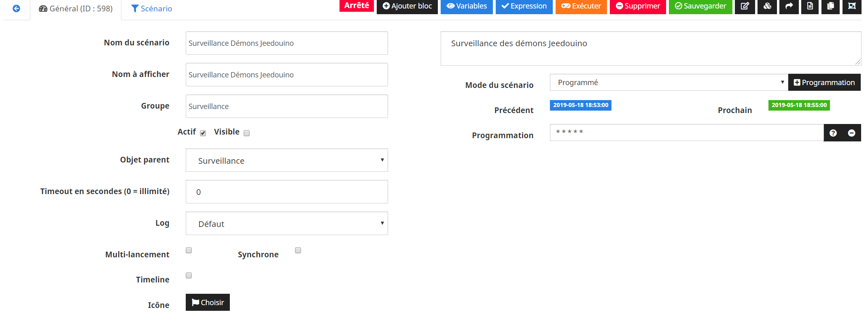The height and width of the screenshot is (327, 868).
Task: Click the Précédent date 2019-05-18 18:53:00
Action: tap(581, 105)
